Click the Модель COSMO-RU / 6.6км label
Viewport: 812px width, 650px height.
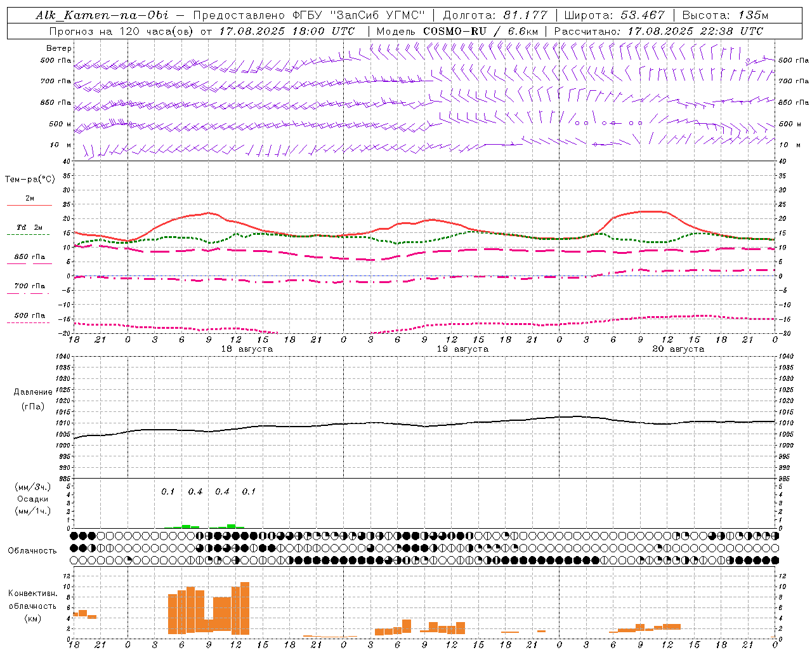457,31
